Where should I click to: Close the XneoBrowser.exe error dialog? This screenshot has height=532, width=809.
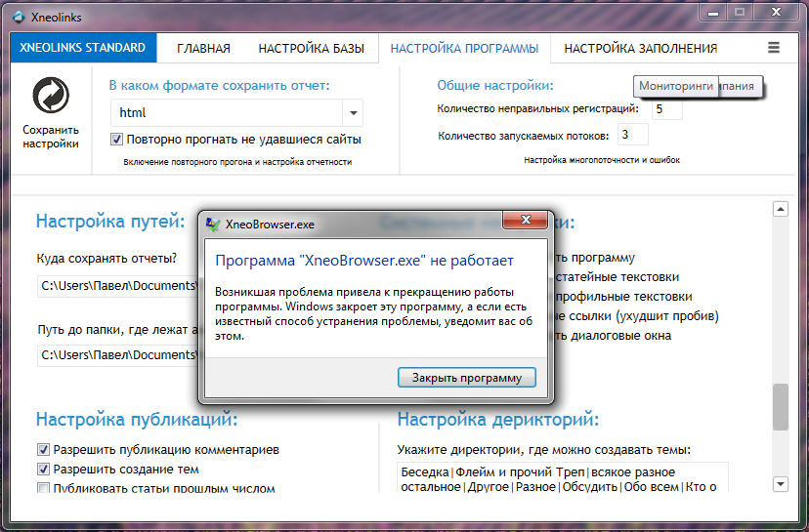click(525, 220)
